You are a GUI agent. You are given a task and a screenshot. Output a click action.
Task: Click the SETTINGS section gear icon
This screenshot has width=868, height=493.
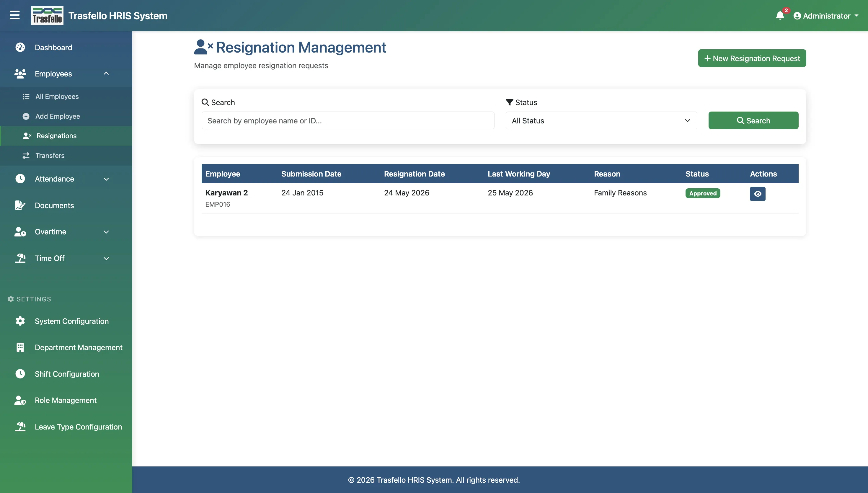[x=11, y=299]
